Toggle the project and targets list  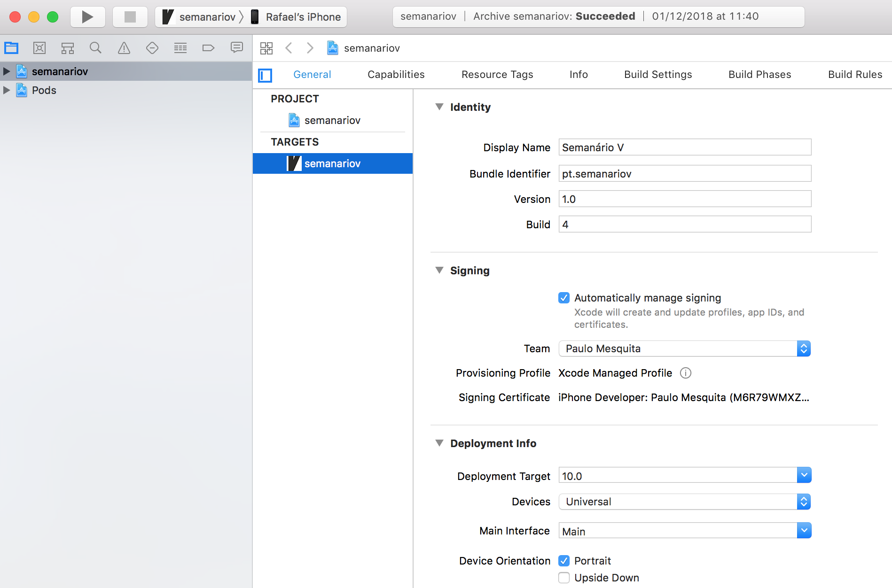[x=266, y=75]
